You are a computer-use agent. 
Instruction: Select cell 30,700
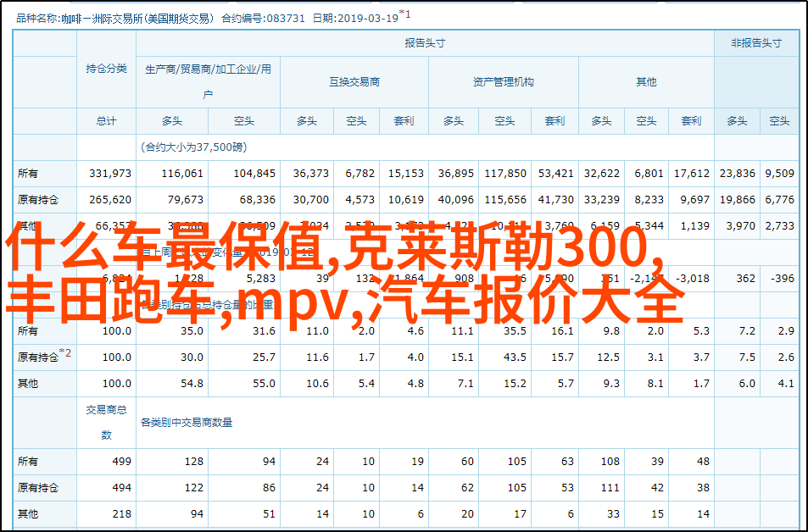click(310, 200)
